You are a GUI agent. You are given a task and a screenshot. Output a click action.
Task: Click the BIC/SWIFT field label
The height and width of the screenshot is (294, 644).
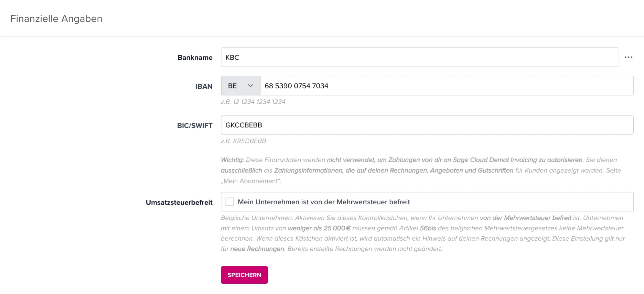(x=195, y=126)
